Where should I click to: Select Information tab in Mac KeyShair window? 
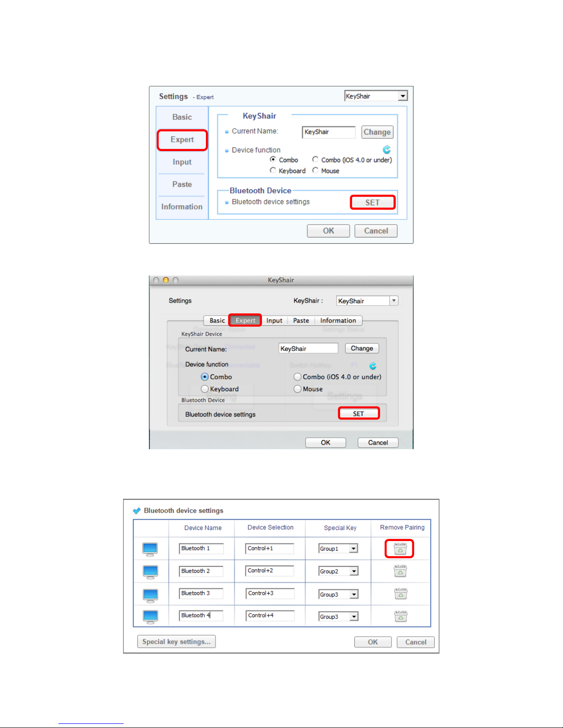(338, 321)
